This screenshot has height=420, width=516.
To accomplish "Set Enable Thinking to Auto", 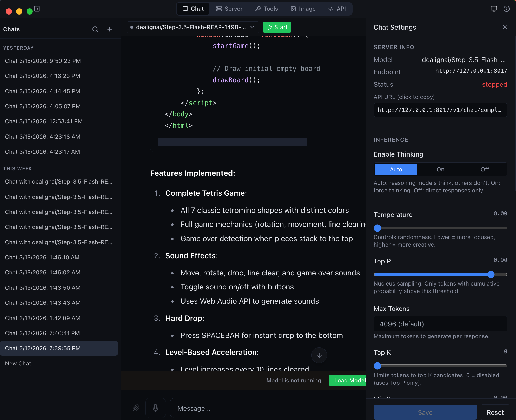I will pos(395,169).
